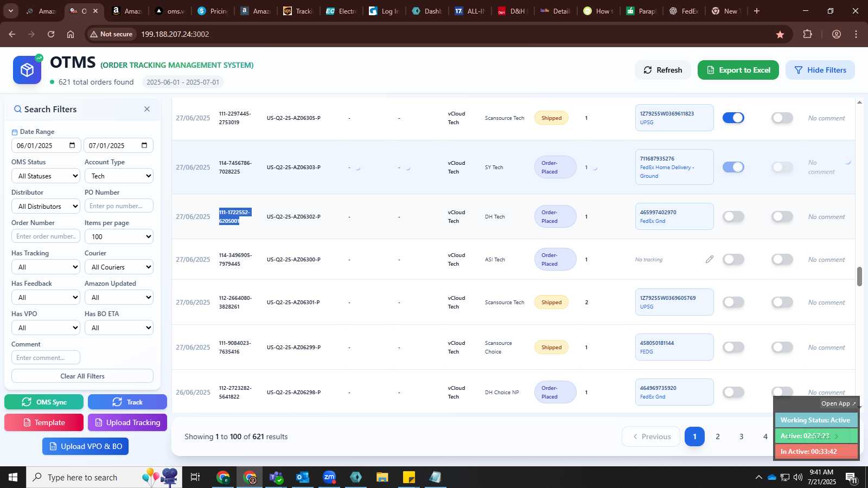868x488 pixels.
Task: Expand the Has Feedback dropdown
Action: [x=46, y=297]
